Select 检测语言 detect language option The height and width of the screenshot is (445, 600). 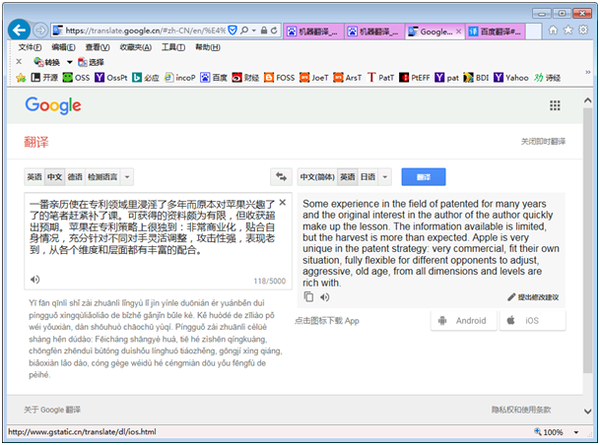(x=103, y=177)
